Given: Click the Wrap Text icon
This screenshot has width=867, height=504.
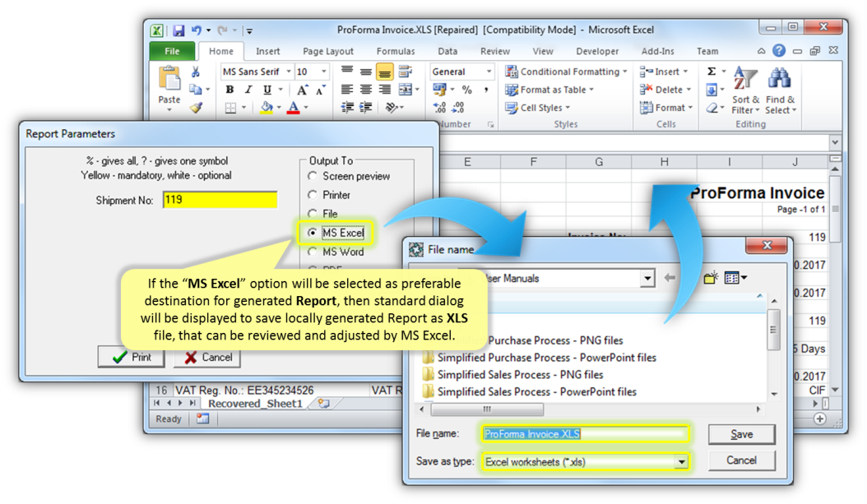Looking at the screenshot, I should pos(406,72).
